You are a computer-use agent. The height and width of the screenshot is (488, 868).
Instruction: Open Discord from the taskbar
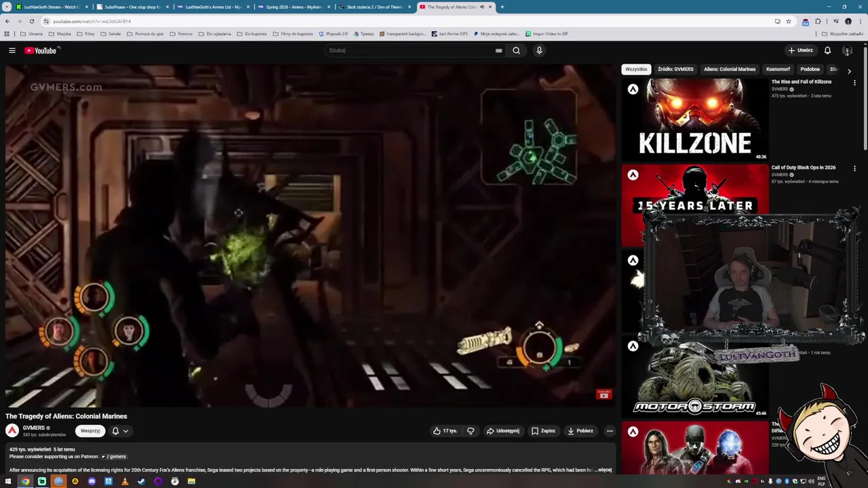(x=92, y=481)
